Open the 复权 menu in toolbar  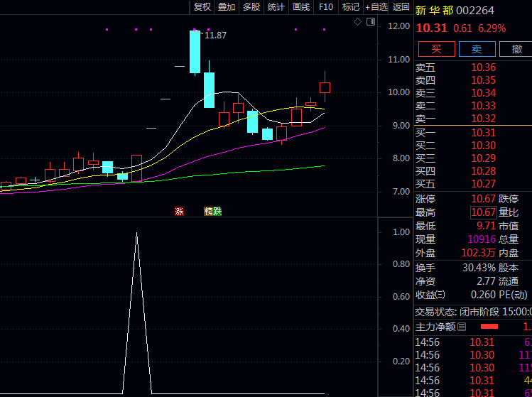coord(202,7)
